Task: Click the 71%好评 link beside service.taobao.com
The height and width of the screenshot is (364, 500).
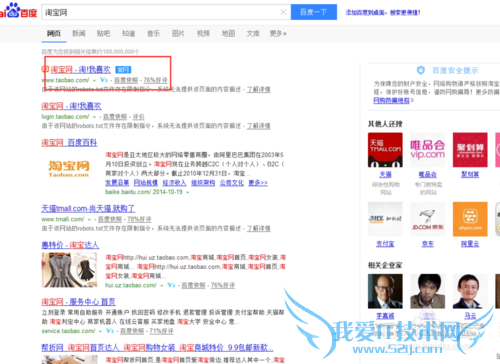Action: pos(161,331)
